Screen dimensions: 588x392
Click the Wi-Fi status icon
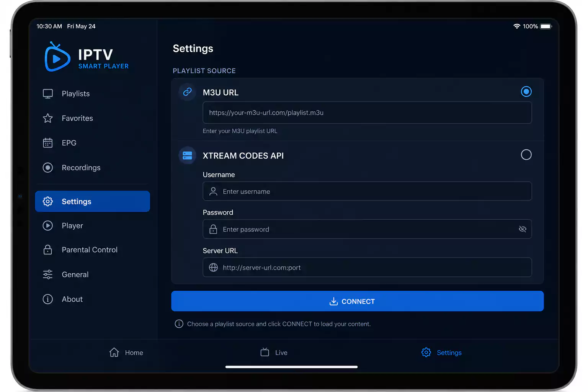point(517,26)
